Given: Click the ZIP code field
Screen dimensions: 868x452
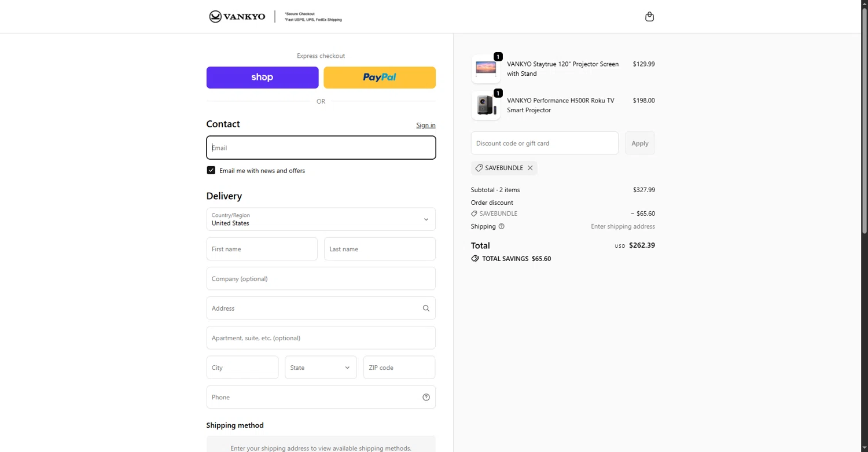Looking at the screenshot, I should (399, 368).
